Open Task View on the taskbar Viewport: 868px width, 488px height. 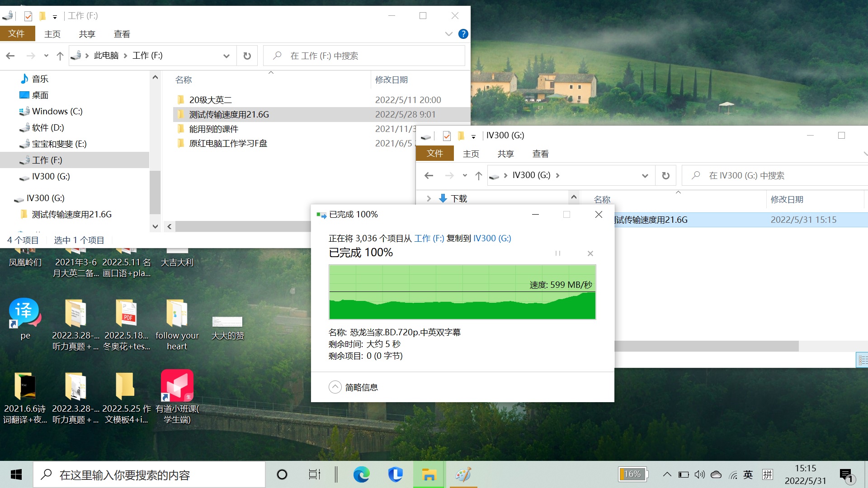click(x=314, y=474)
